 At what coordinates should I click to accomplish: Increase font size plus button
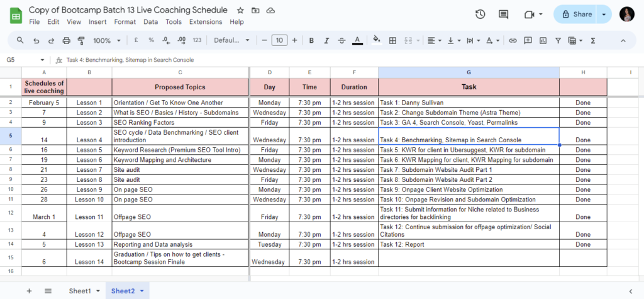pos(294,40)
